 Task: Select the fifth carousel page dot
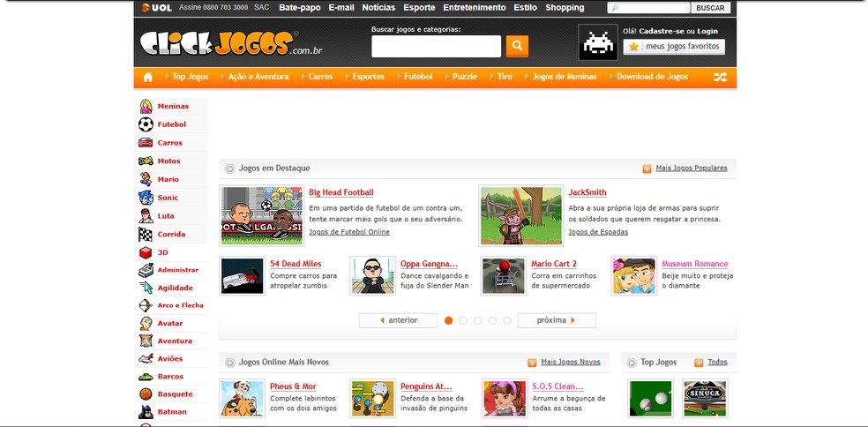click(507, 320)
